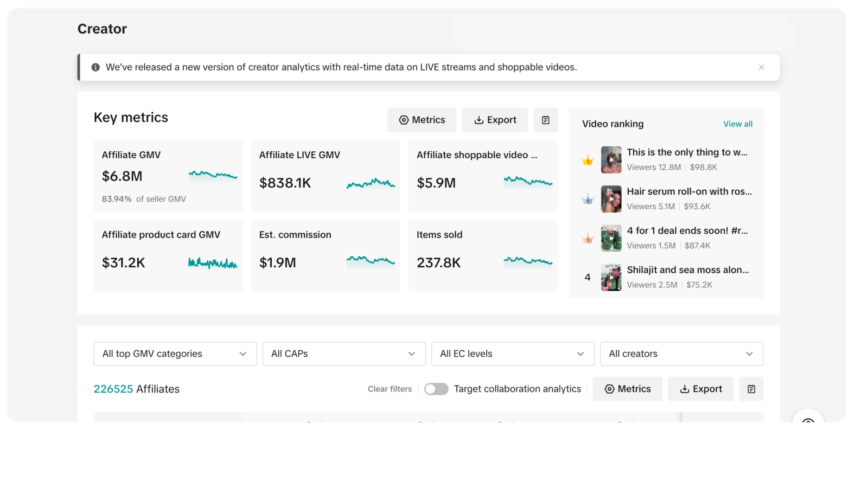Open View all video rankings
The height and width of the screenshot is (488, 868).
737,124
